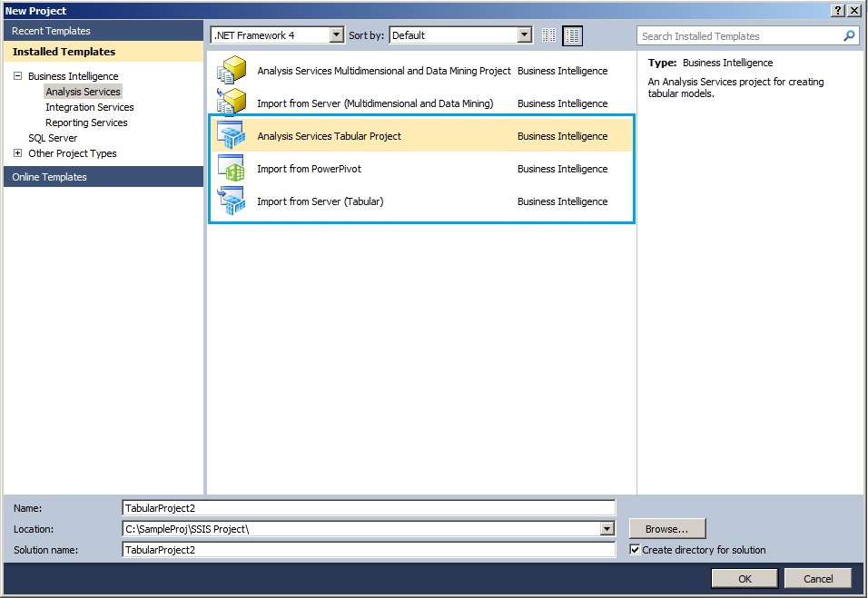Click the Cancel button
The image size is (868, 598).
[x=818, y=579]
